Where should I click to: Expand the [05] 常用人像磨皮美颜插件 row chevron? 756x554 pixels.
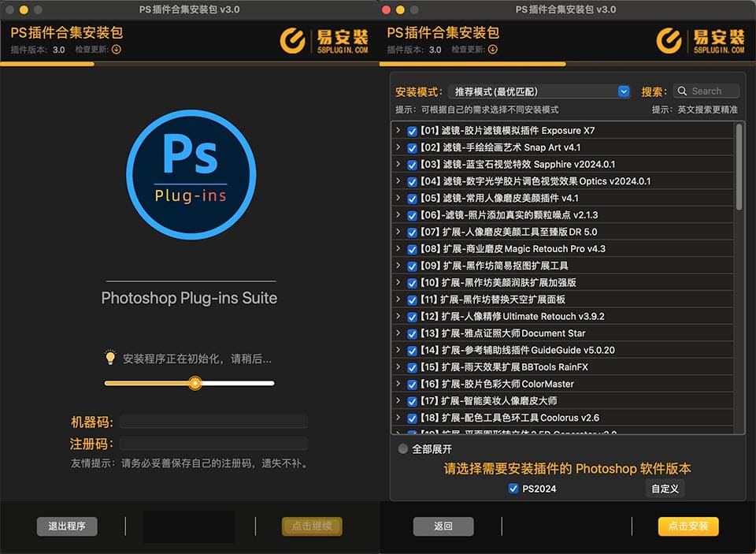coord(398,197)
